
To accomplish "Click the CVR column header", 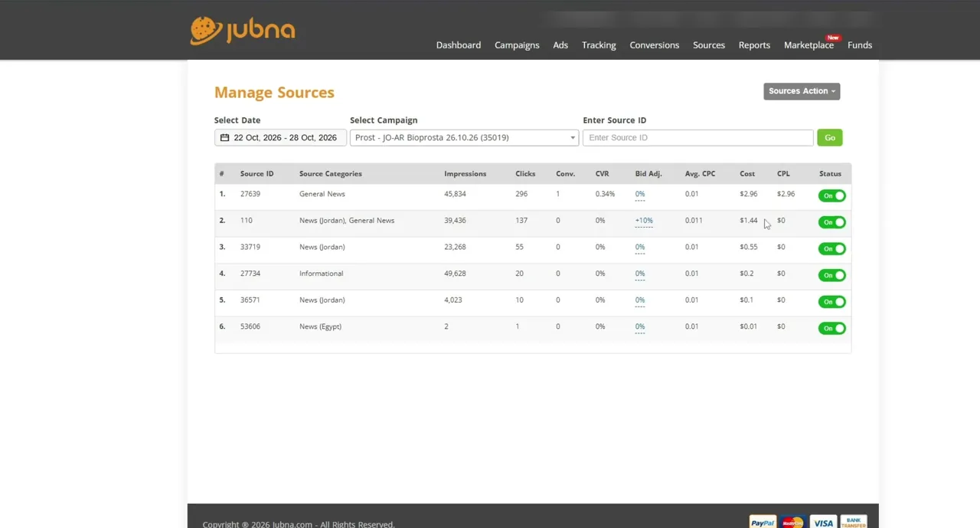I will pyautogui.click(x=603, y=174).
